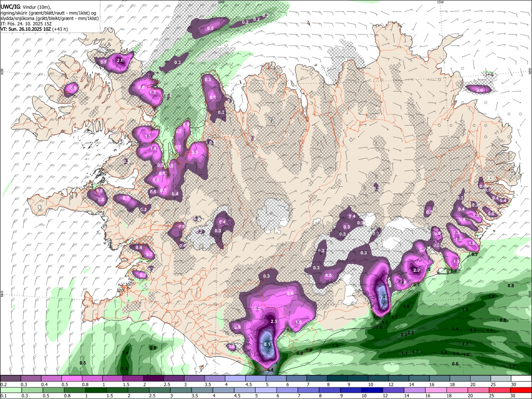Click the '20' tick label on lower rain scale
This screenshot has width=532, height=399.
click(x=470, y=396)
